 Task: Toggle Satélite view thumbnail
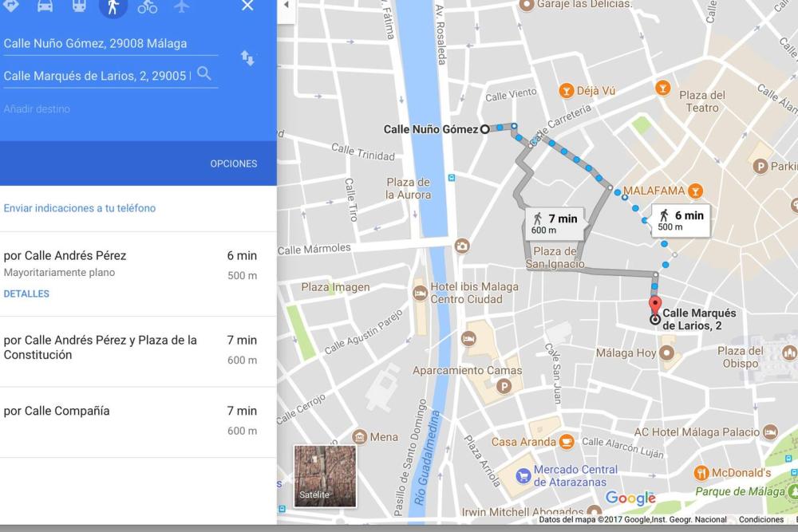[x=325, y=476]
